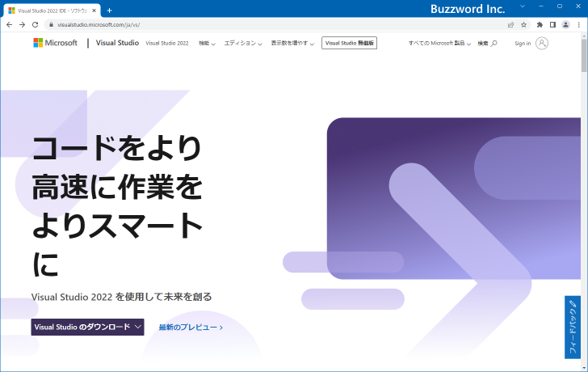The image size is (588, 372).
Task: Open the extensions puzzle menu
Action: click(x=540, y=25)
